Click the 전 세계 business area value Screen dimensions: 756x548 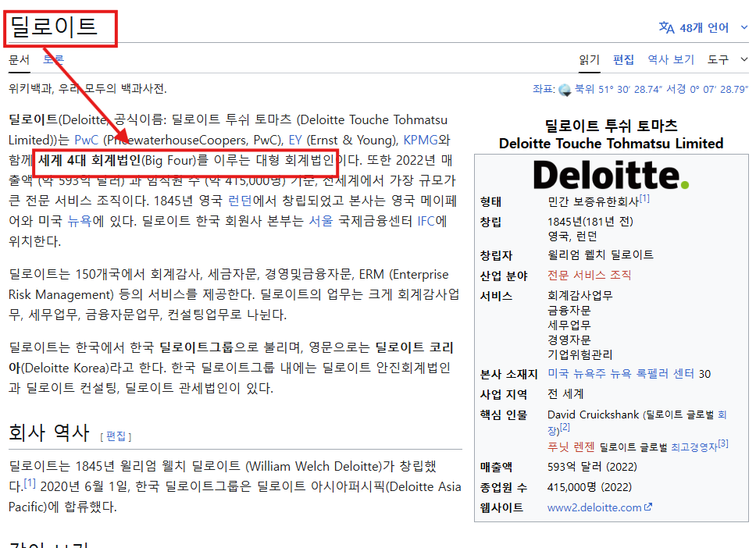coord(565,394)
